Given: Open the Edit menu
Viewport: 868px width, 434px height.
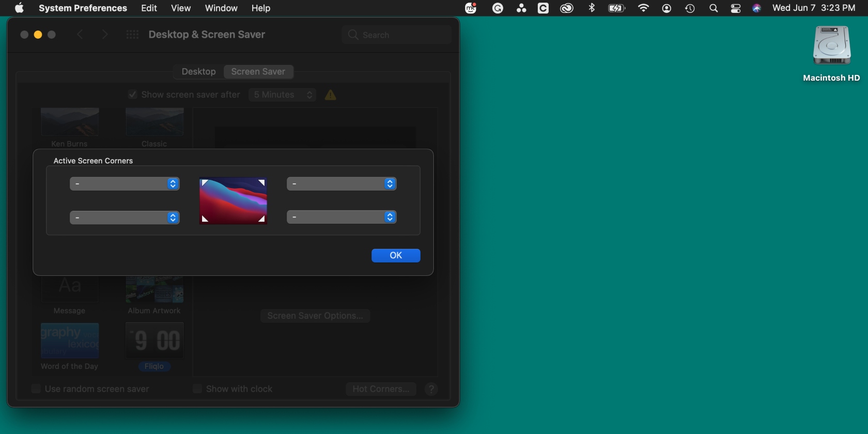Looking at the screenshot, I should point(149,8).
